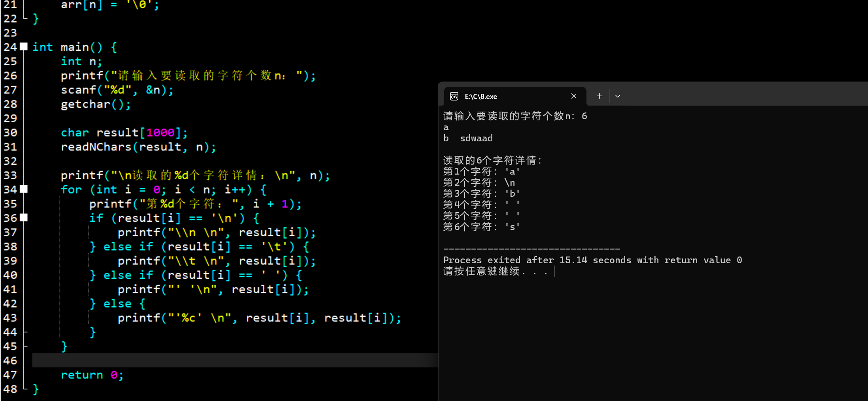Click "读取的6个字符详情:" in terminal output
The height and width of the screenshot is (401, 868).
coord(493,160)
